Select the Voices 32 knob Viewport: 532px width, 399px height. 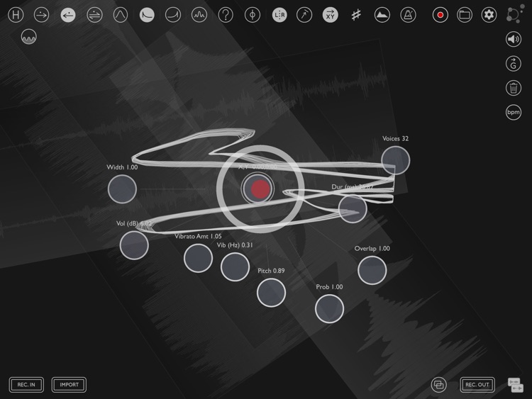click(395, 160)
